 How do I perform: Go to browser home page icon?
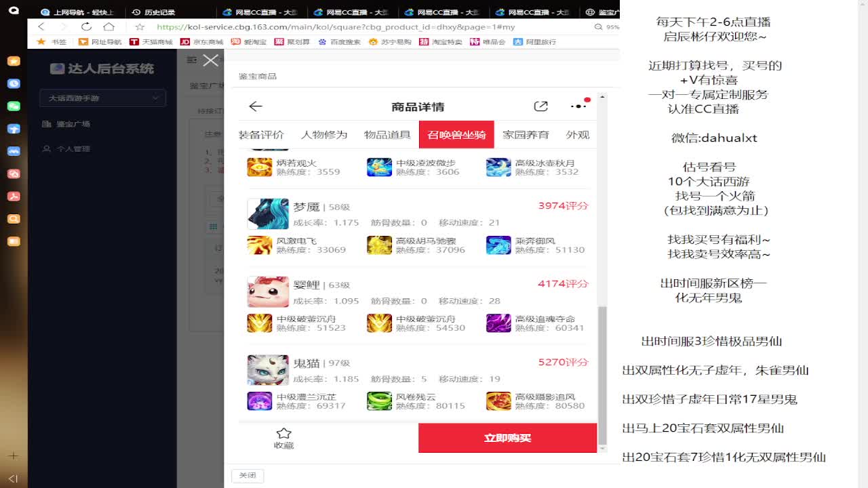pyautogui.click(x=108, y=26)
